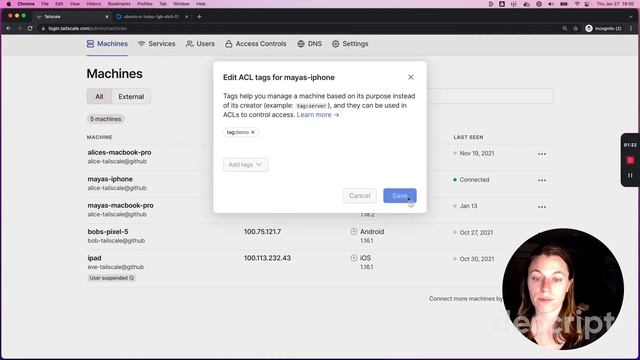The height and width of the screenshot is (360, 640).
Task: Cancel the ACL tags edit
Action: coord(360,196)
